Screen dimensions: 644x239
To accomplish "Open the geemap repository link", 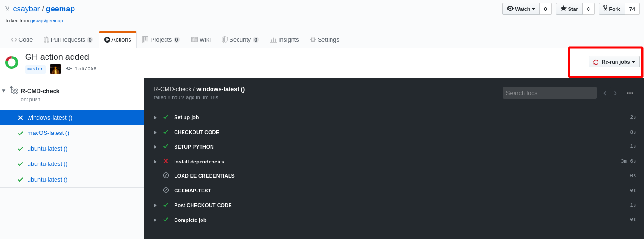I will pyautogui.click(x=60, y=9).
